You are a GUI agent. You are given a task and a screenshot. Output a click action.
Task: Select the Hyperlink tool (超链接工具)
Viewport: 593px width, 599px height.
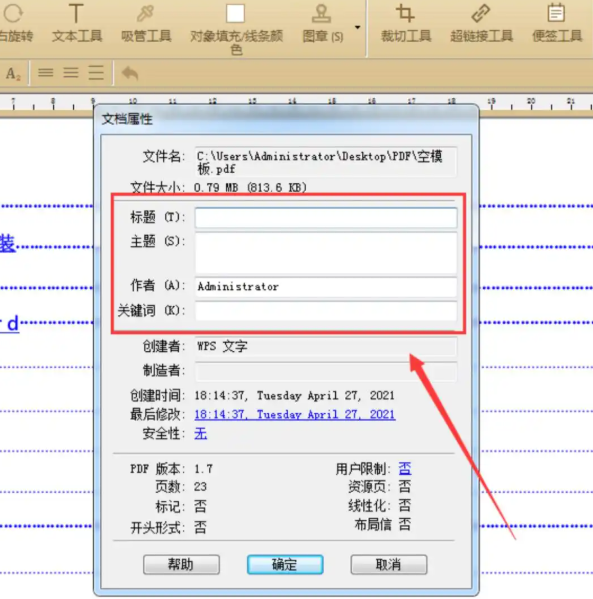click(x=481, y=24)
